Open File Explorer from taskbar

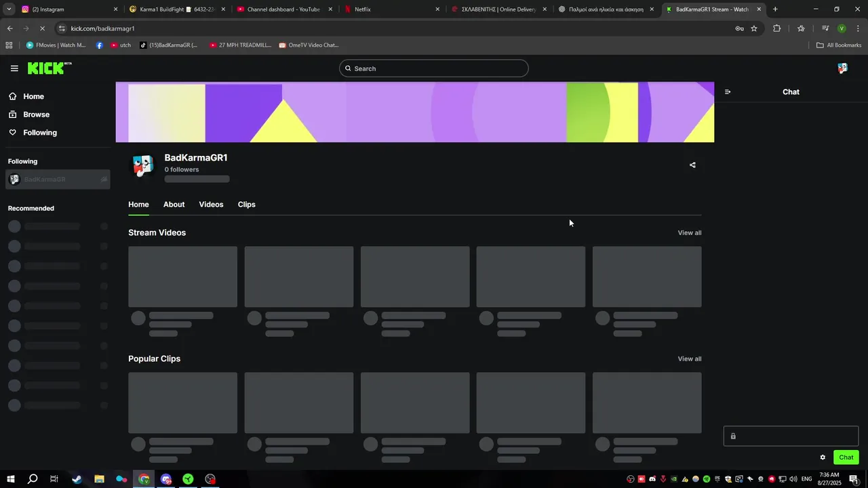pos(99,479)
